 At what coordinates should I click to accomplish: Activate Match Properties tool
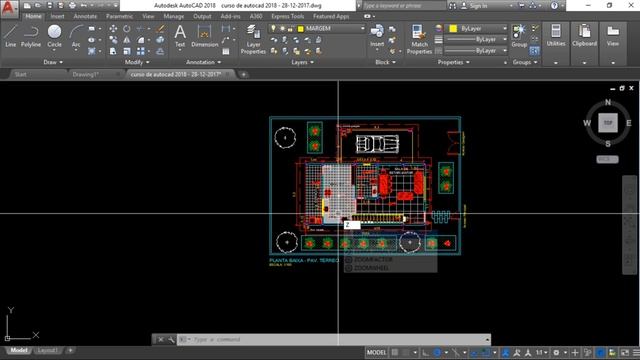click(419, 39)
